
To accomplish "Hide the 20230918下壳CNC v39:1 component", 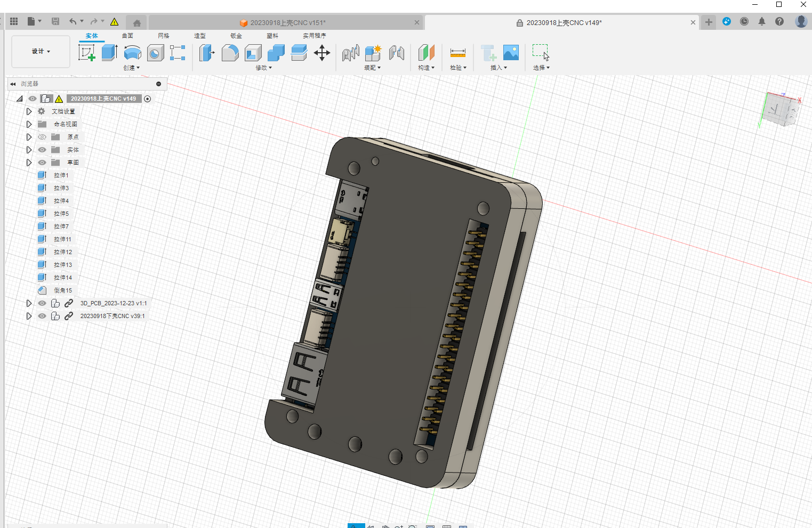I will click(42, 316).
